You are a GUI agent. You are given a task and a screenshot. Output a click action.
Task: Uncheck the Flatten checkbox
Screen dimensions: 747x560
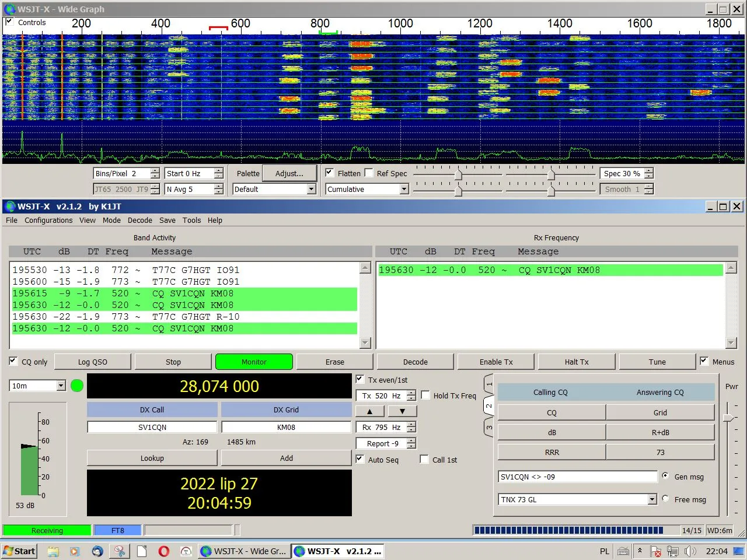point(330,173)
